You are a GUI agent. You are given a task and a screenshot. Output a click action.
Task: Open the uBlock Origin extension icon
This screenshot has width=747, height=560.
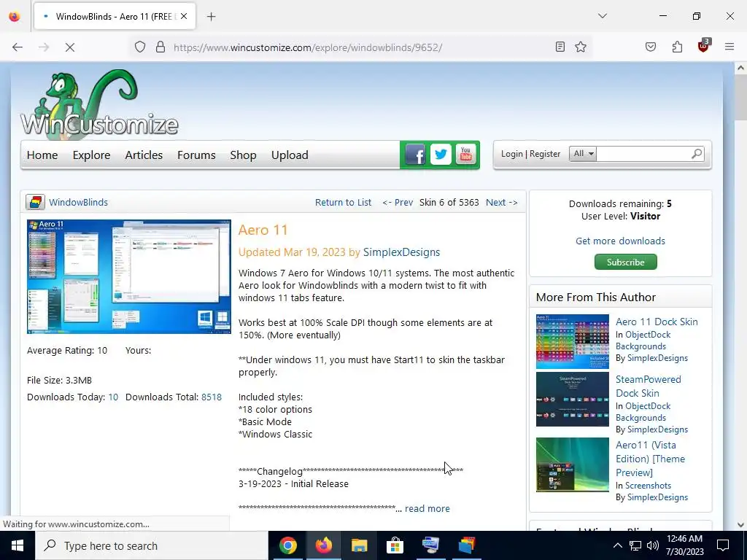pyautogui.click(x=704, y=46)
